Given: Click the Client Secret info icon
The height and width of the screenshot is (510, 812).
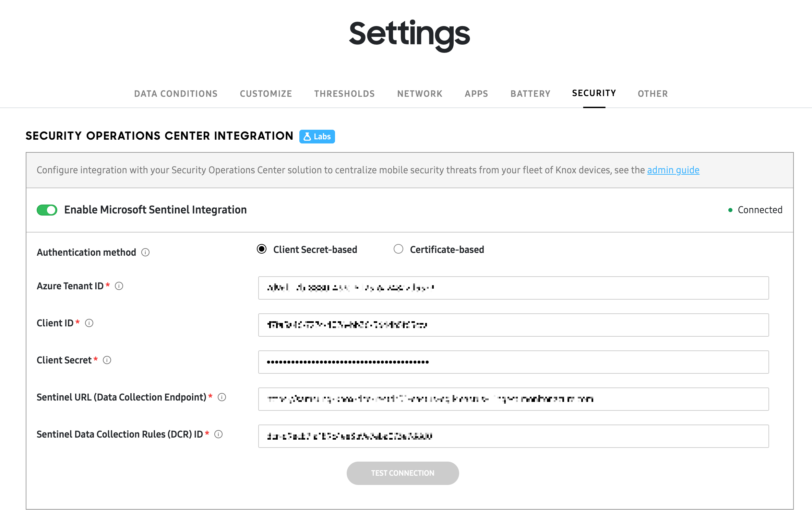Looking at the screenshot, I should tap(107, 360).
